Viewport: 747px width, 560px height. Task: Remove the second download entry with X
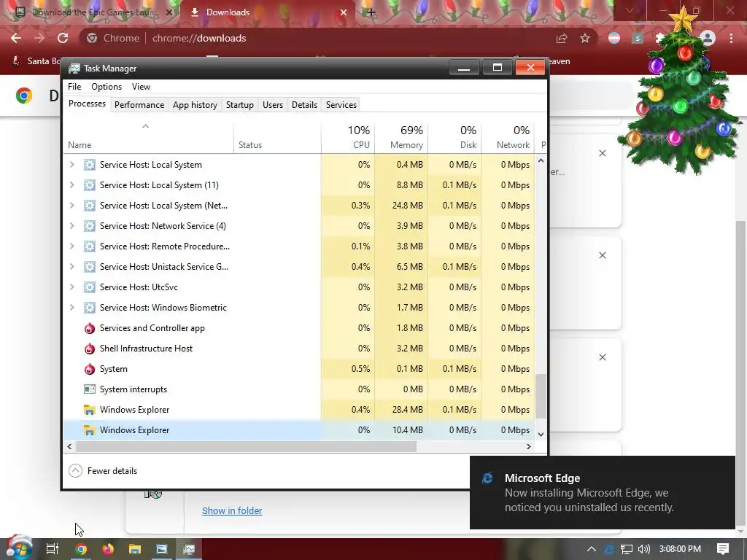pyautogui.click(x=603, y=256)
